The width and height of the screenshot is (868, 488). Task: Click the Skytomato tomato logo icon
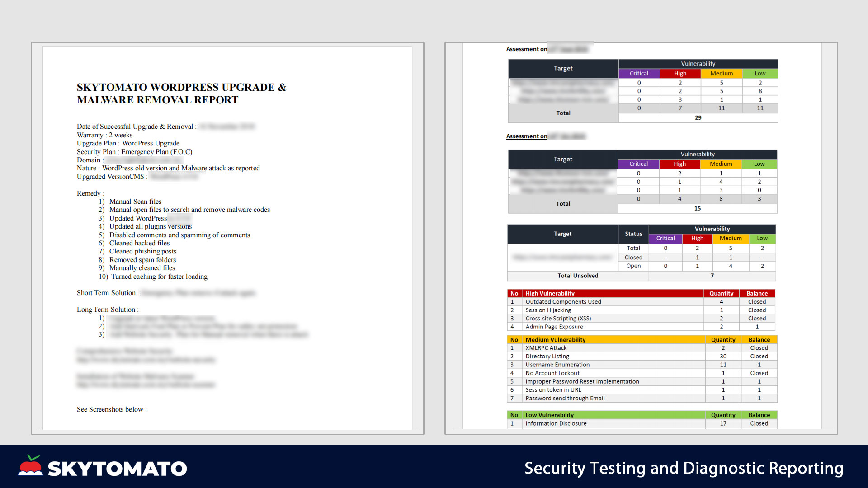[30, 466]
